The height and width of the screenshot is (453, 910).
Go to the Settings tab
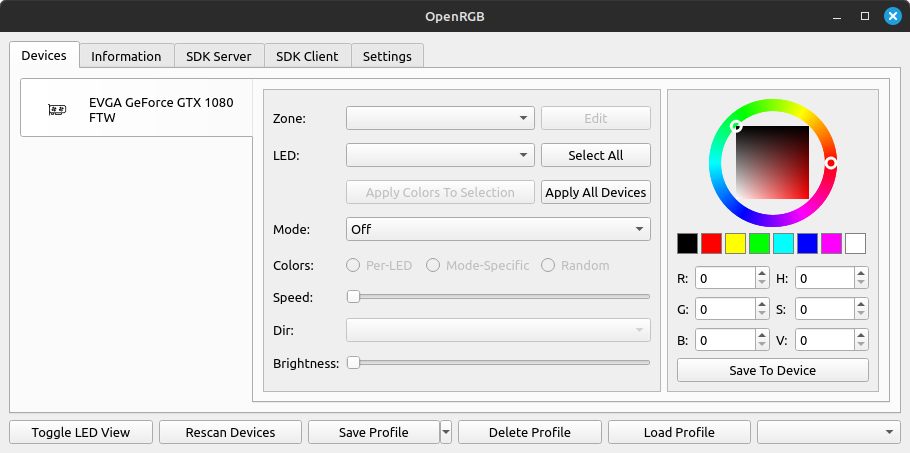387,56
